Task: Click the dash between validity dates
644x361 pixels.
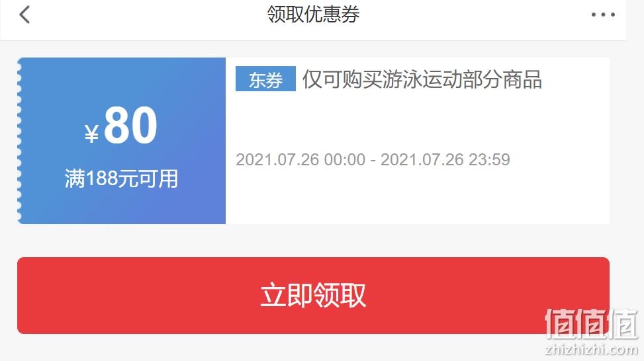Action: 373,160
